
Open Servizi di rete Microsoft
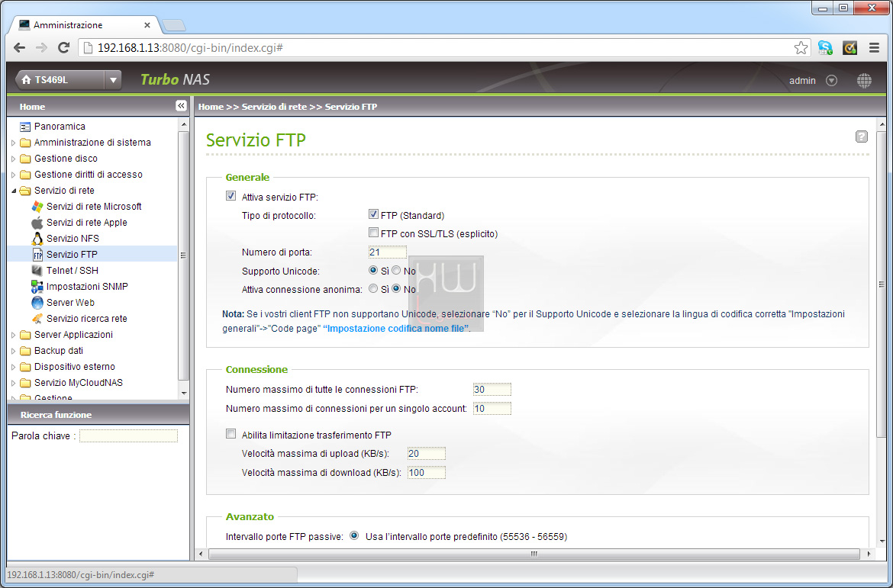click(94, 207)
